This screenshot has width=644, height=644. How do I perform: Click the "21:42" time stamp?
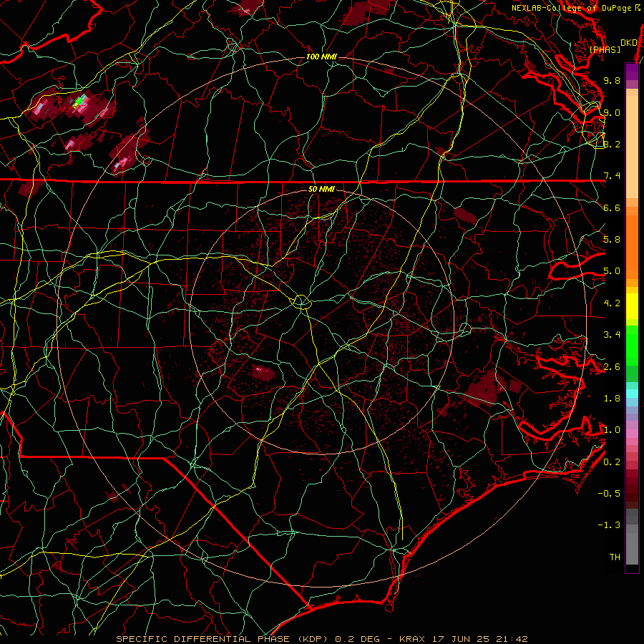[x=512, y=639]
